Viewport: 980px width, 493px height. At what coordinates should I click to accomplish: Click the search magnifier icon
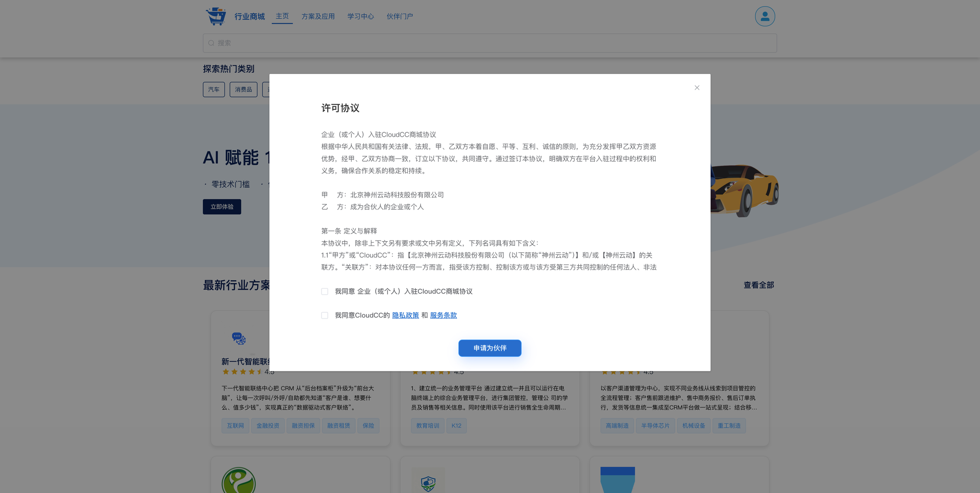(211, 43)
